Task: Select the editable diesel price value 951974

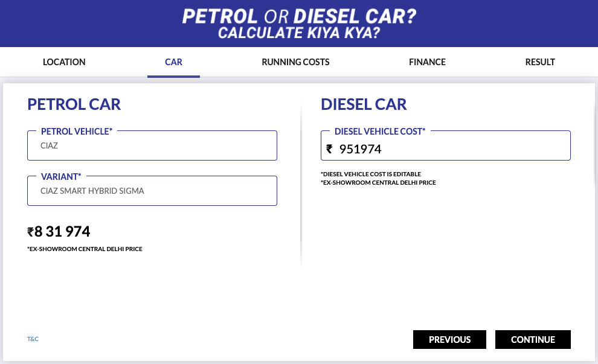Action: point(361,148)
